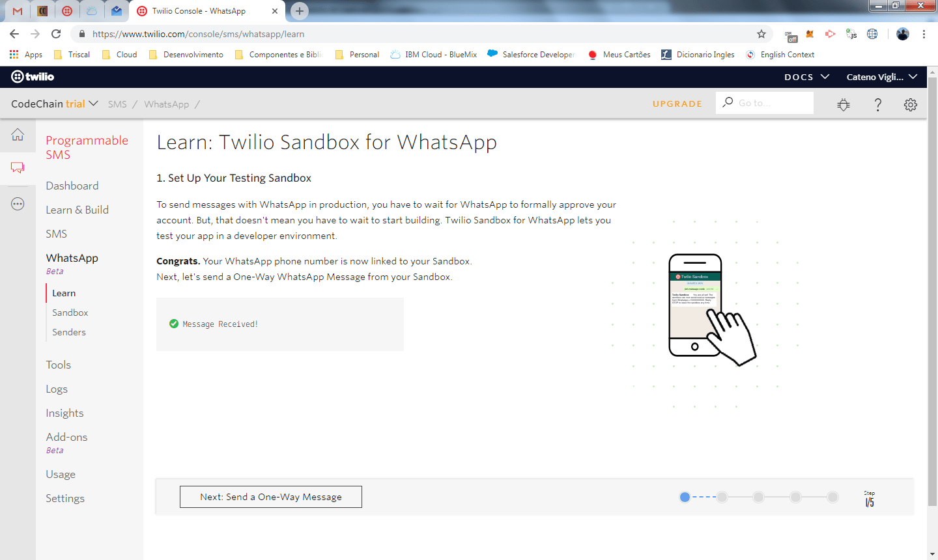Click the site lock icon in address bar
The image size is (938, 560).
point(81,34)
